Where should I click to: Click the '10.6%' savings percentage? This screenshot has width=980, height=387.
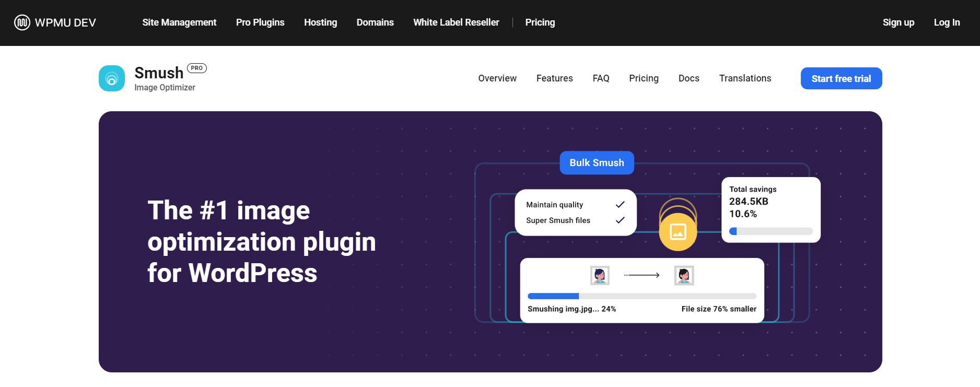743,214
